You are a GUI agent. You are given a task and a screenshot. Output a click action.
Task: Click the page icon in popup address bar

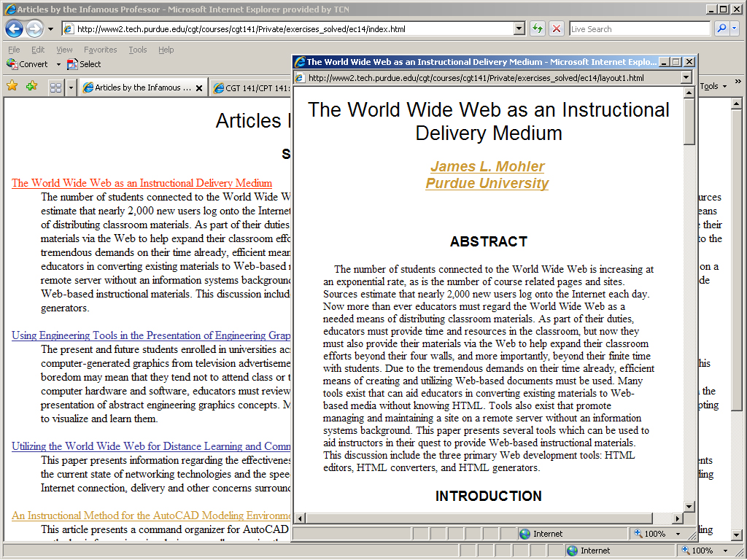tap(300, 78)
